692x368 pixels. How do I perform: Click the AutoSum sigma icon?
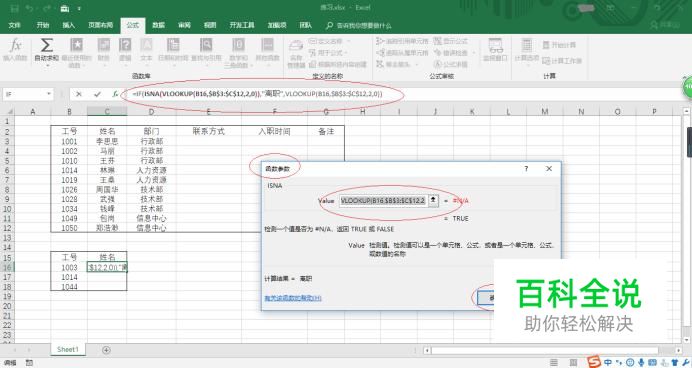click(47, 45)
